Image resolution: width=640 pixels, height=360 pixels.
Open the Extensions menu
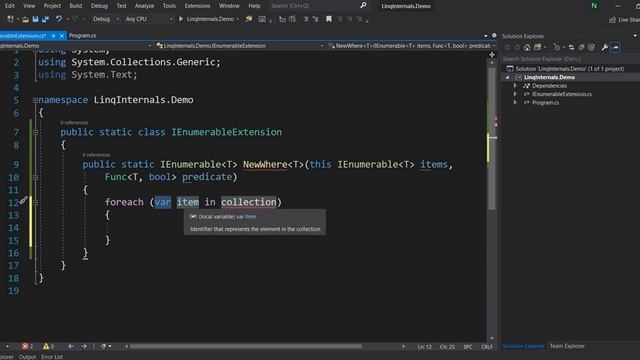click(197, 6)
